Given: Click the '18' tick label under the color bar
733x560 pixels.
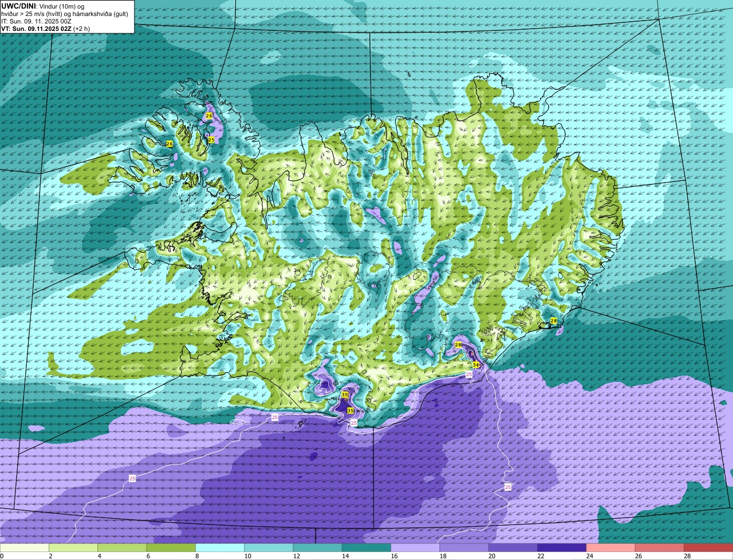Looking at the screenshot, I should pos(443,556).
